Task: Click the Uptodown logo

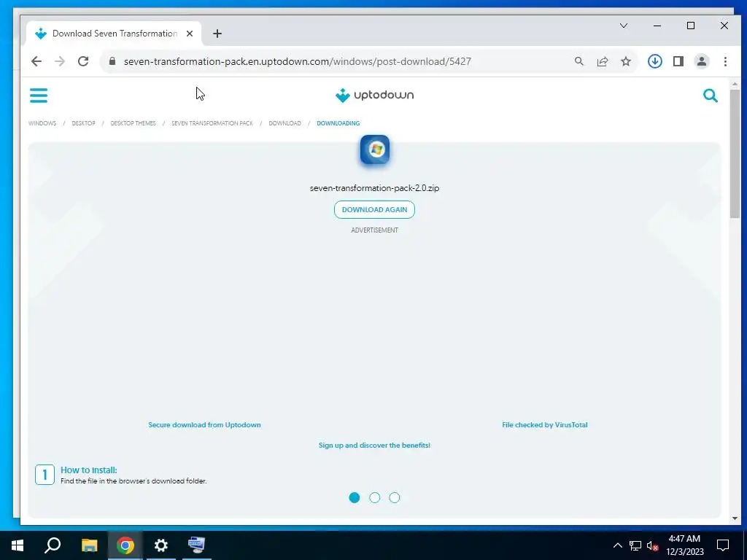Action: point(374,96)
